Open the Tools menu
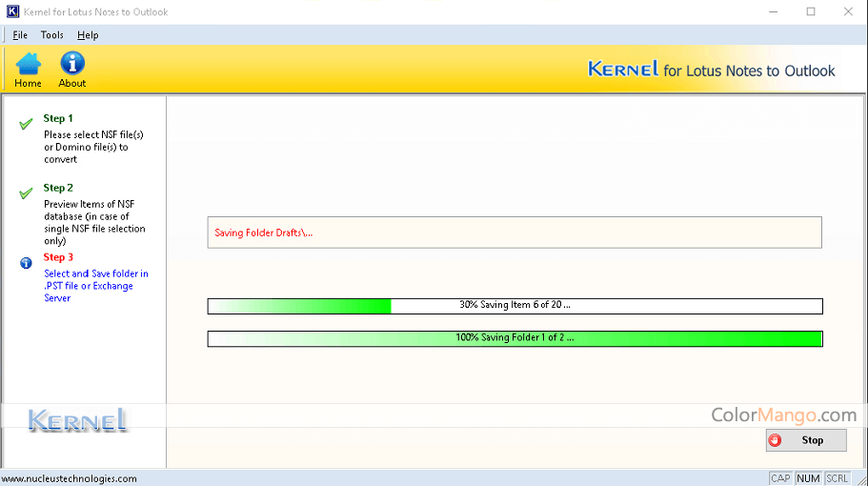Image resolution: width=868 pixels, height=486 pixels. pos(52,35)
